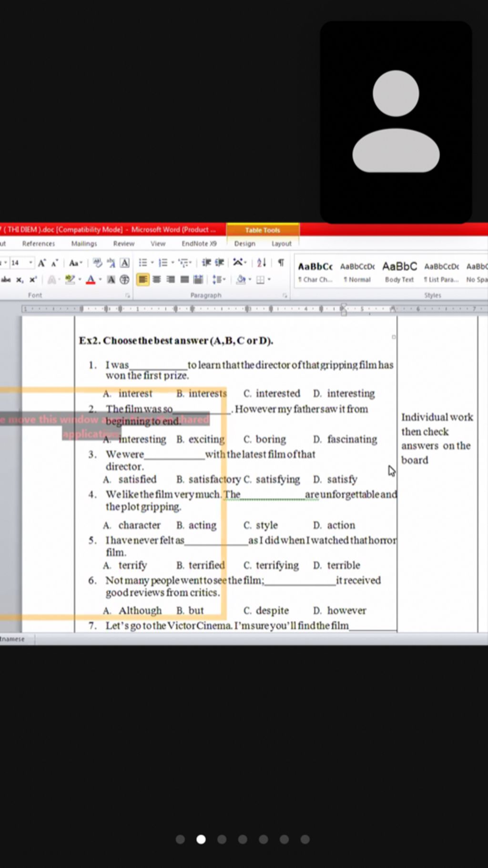488x868 pixels.
Task: Open the Bullets dropdown arrow
Action: point(152,263)
